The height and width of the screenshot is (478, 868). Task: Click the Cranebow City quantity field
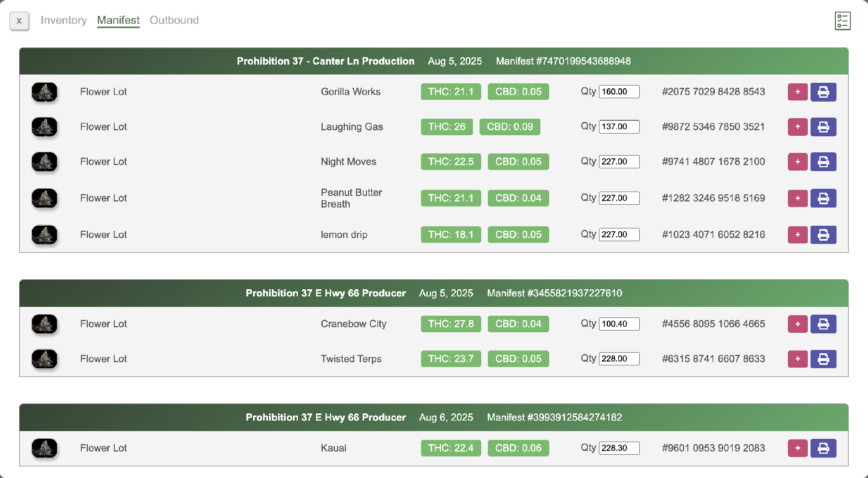[x=619, y=324]
